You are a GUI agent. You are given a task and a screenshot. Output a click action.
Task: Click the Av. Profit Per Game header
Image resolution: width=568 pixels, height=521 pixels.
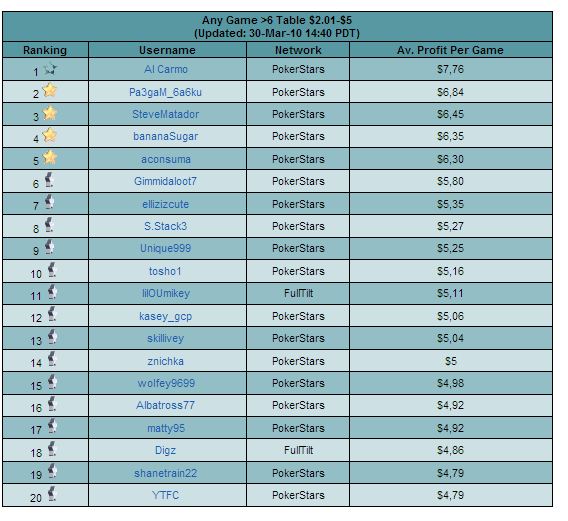[x=450, y=50]
